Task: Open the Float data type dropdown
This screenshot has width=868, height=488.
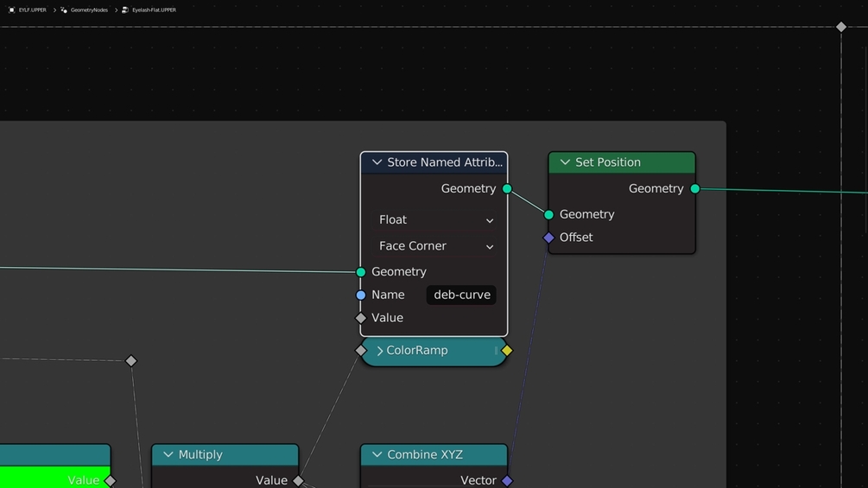Action: [434, 219]
